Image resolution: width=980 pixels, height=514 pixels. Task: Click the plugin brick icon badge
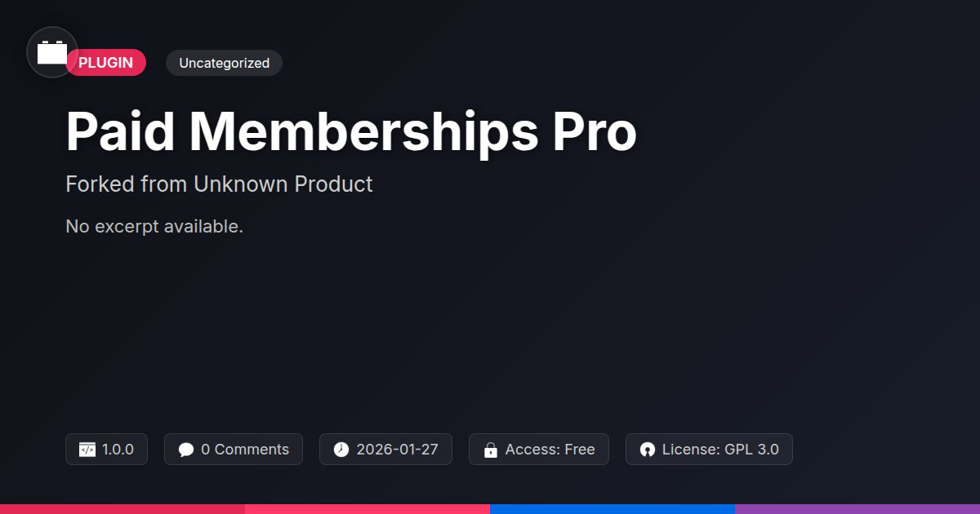pyautogui.click(x=52, y=52)
